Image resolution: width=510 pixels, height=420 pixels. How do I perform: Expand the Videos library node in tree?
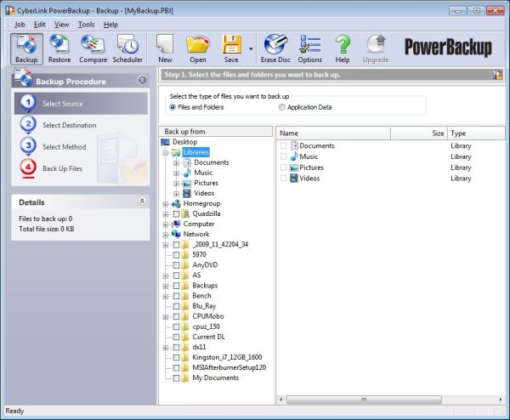click(176, 194)
